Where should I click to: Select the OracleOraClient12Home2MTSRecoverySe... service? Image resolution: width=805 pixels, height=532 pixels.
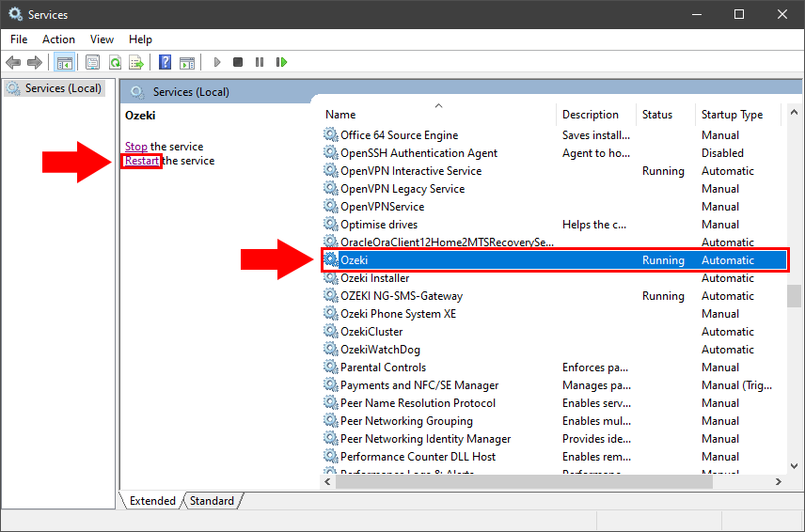click(555, 243)
